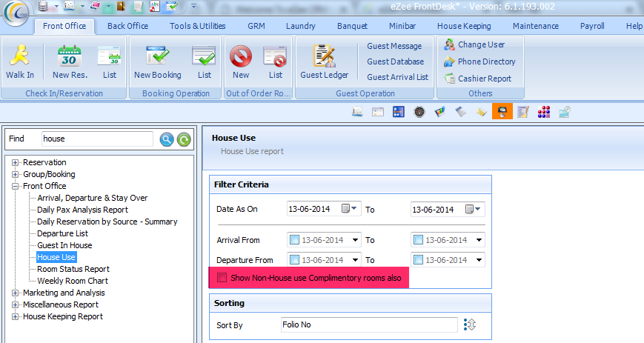Open the Guest Ledger
This screenshot has width=644, height=343.
(324, 56)
